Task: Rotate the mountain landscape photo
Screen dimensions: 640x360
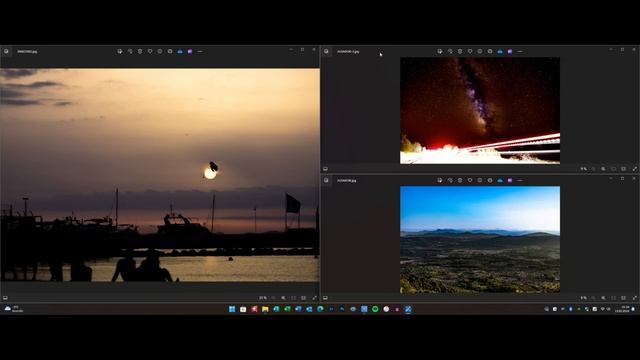Action: [450, 180]
